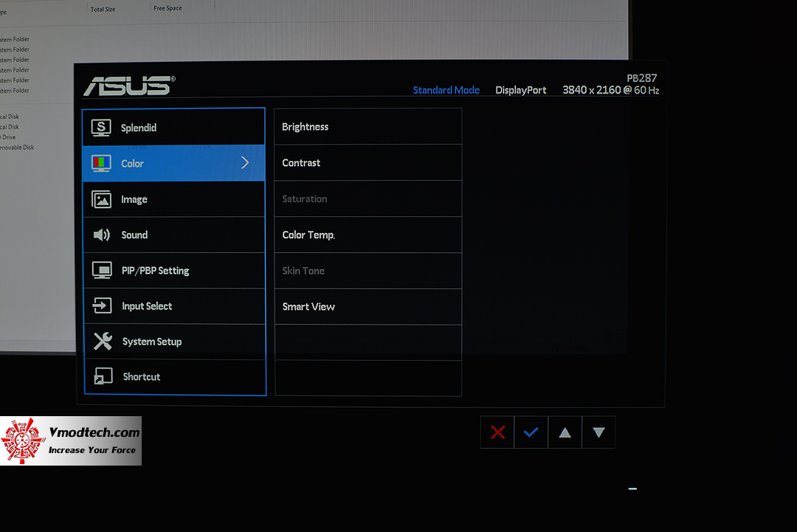Click the 3840 x 2160 @ 60 Hz resolution text
The image size is (797, 532).
(x=610, y=90)
